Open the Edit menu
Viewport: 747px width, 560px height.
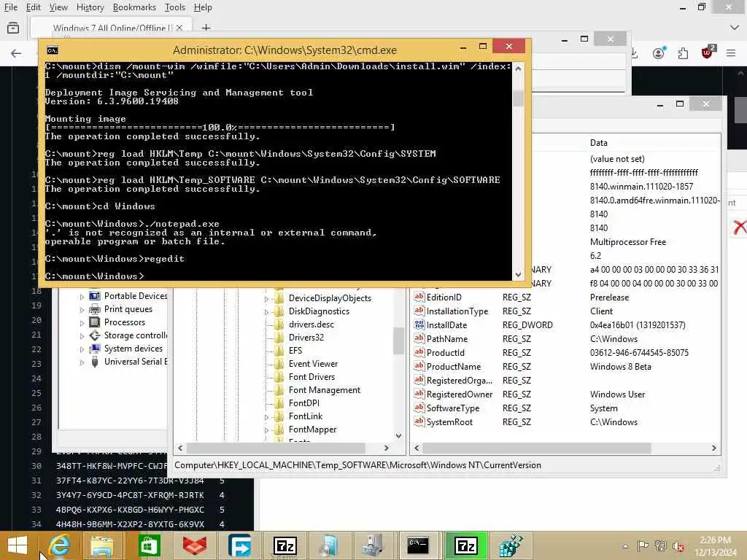[x=33, y=7]
